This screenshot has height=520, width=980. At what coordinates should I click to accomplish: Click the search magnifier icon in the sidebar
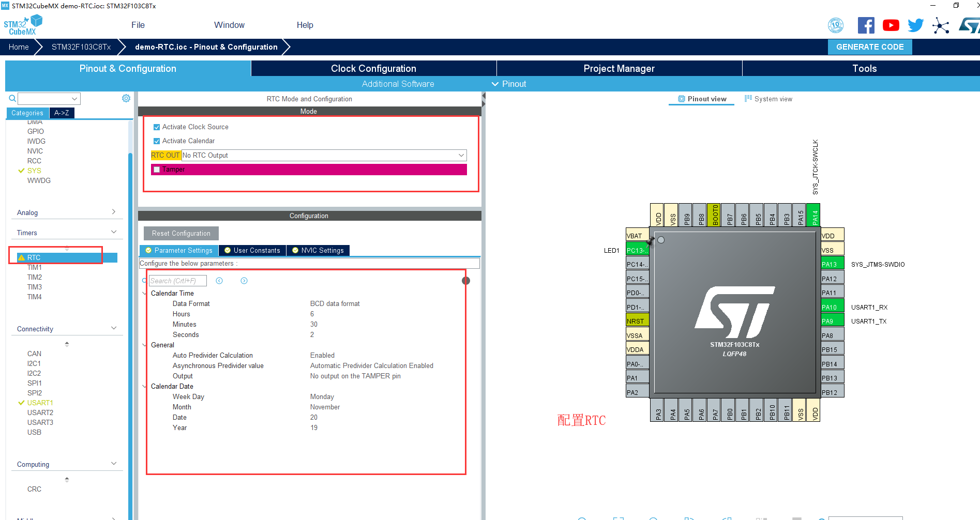click(x=12, y=98)
